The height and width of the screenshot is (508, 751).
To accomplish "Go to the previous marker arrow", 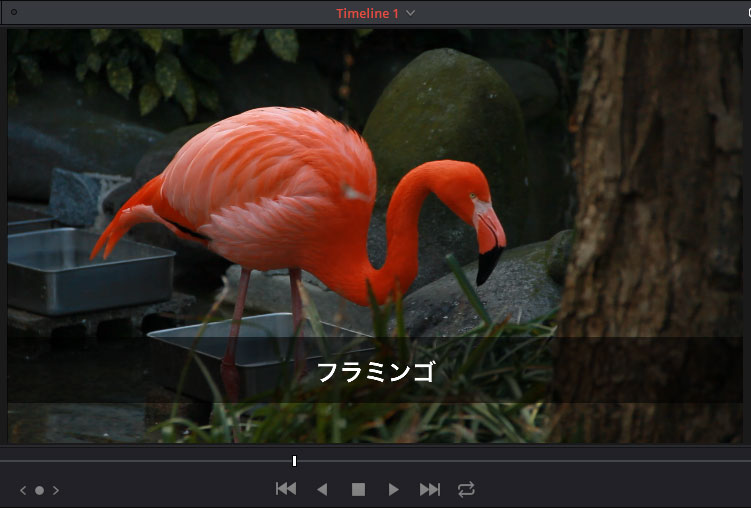I will (23, 490).
